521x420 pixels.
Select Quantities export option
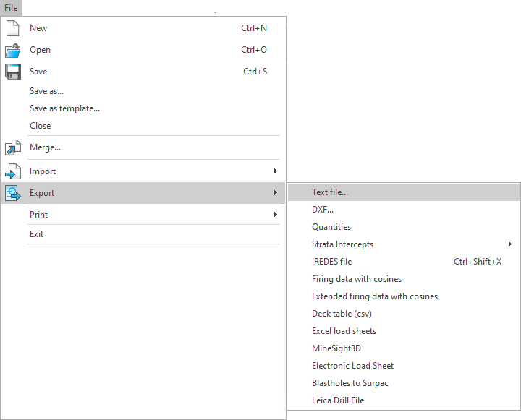point(403,227)
